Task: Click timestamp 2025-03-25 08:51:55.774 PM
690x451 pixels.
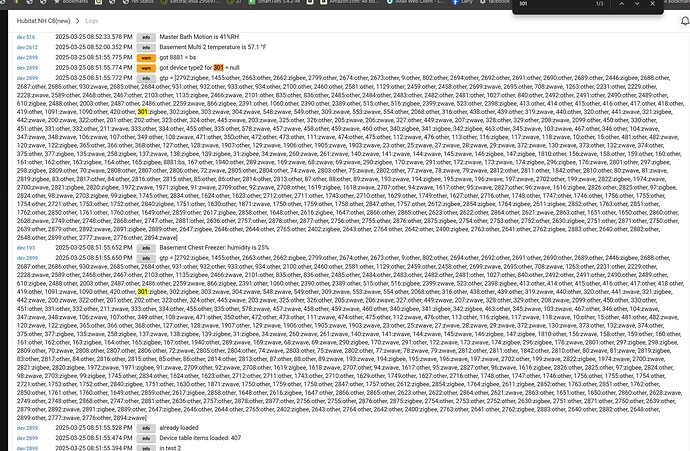Action: click(94, 68)
